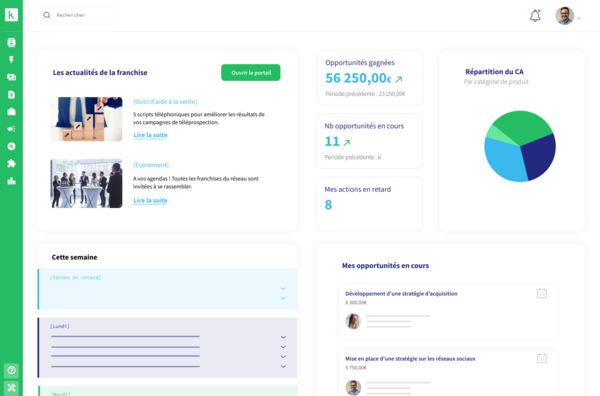Screen dimensions: 600x396
Task: Open the puzzle piece extensions icon
Action: tap(11, 163)
